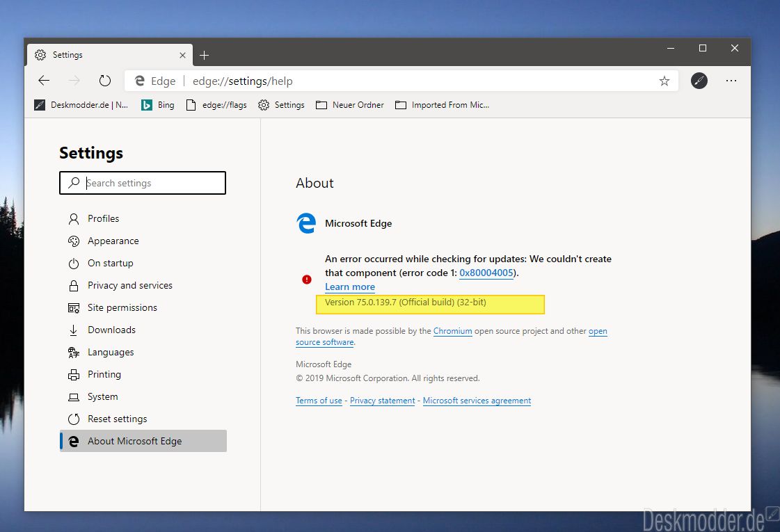Go to On startup settings
The height and width of the screenshot is (532, 780).
pos(143,263)
